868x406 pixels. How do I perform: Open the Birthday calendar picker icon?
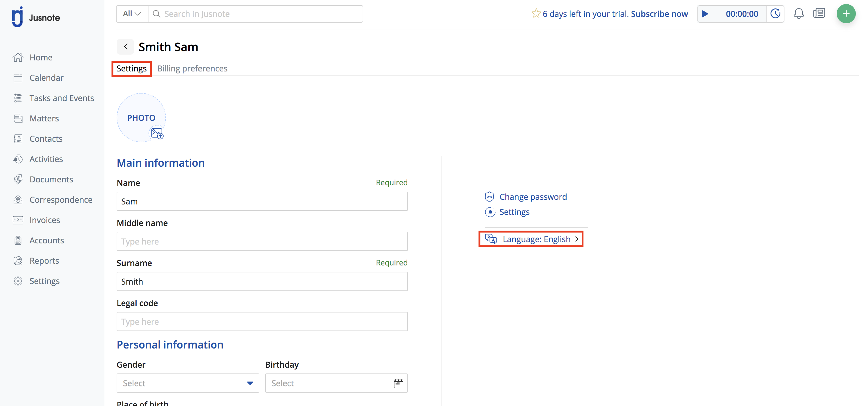[x=398, y=383]
